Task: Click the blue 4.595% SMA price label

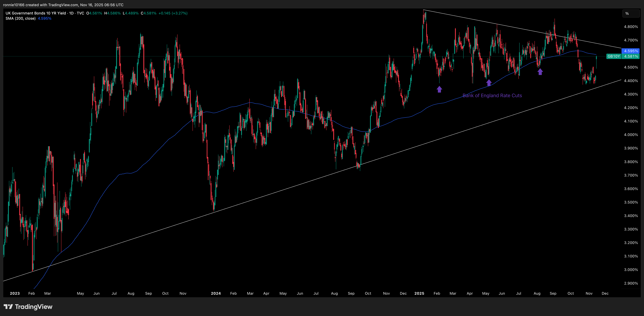Action: pos(631,51)
